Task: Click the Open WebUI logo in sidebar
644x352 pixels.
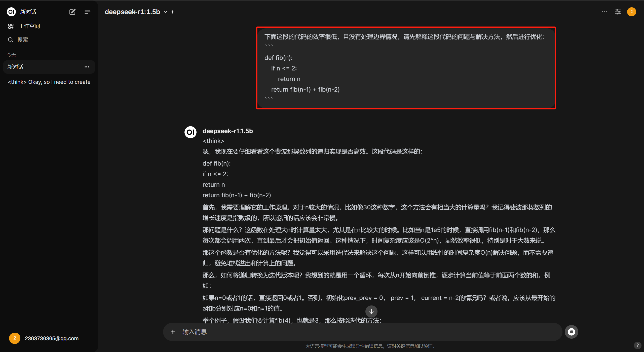Action: point(11,12)
